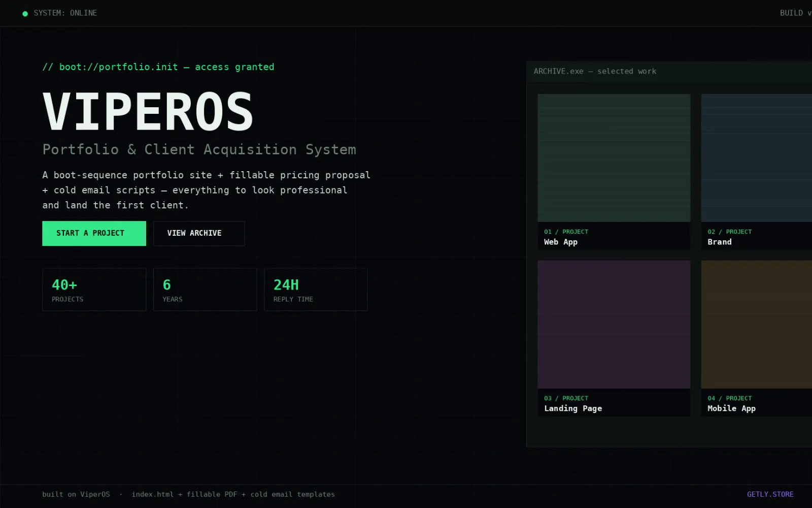The image size is (812, 508).
Task: Click the 'built on ViperOS' footer text
Action: pos(76,494)
